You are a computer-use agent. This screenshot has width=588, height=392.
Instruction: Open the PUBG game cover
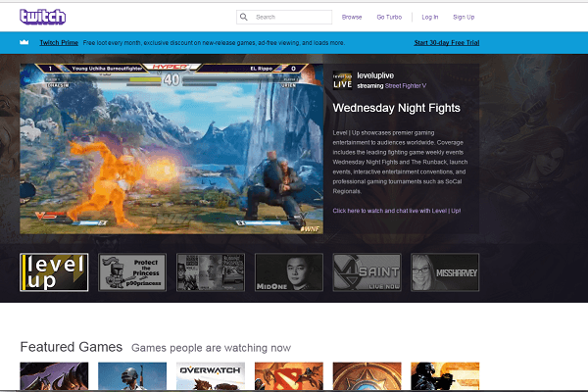point(132,376)
